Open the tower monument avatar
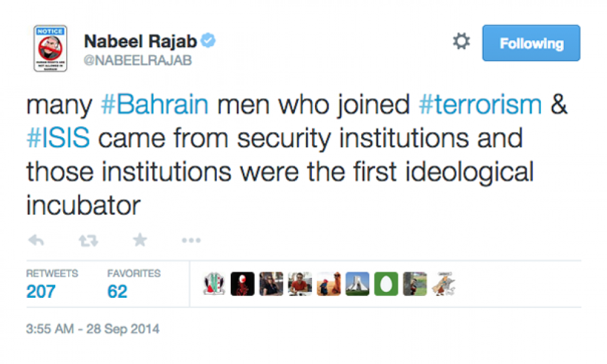Image resolution: width=607 pixels, height=364 pixels. tap(358, 284)
